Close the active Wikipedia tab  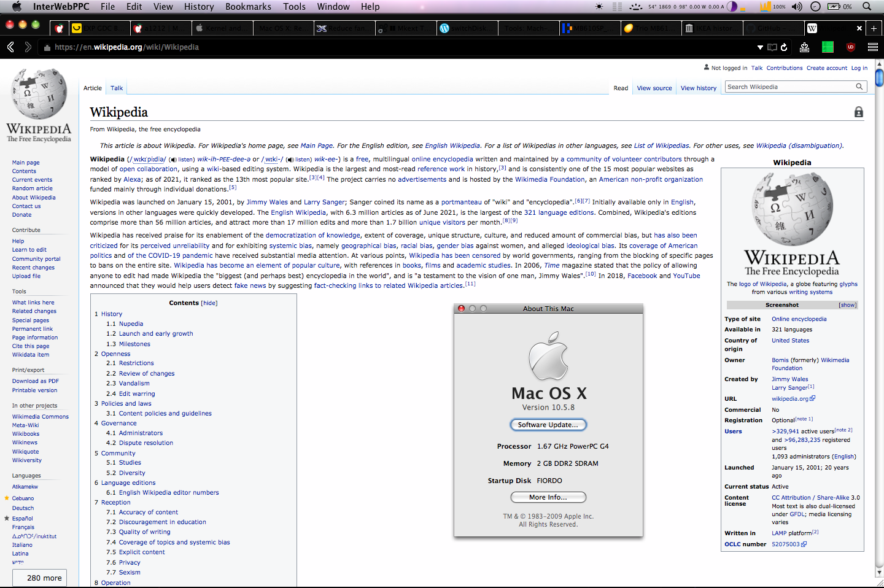(859, 28)
